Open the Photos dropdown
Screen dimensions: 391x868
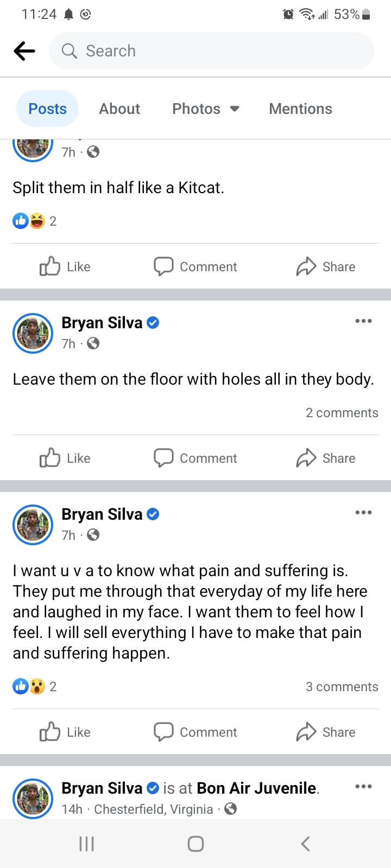pyautogui.click(x=206, y=109)
